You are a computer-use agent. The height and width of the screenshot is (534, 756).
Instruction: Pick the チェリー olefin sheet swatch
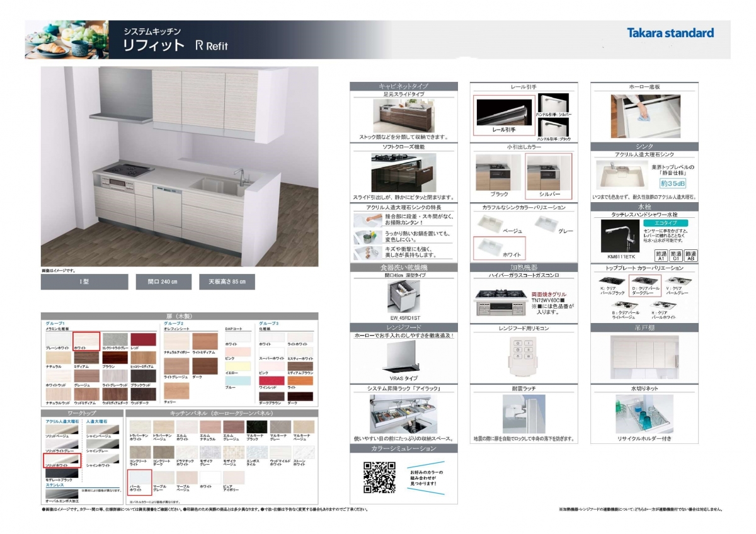coord(176,390)
